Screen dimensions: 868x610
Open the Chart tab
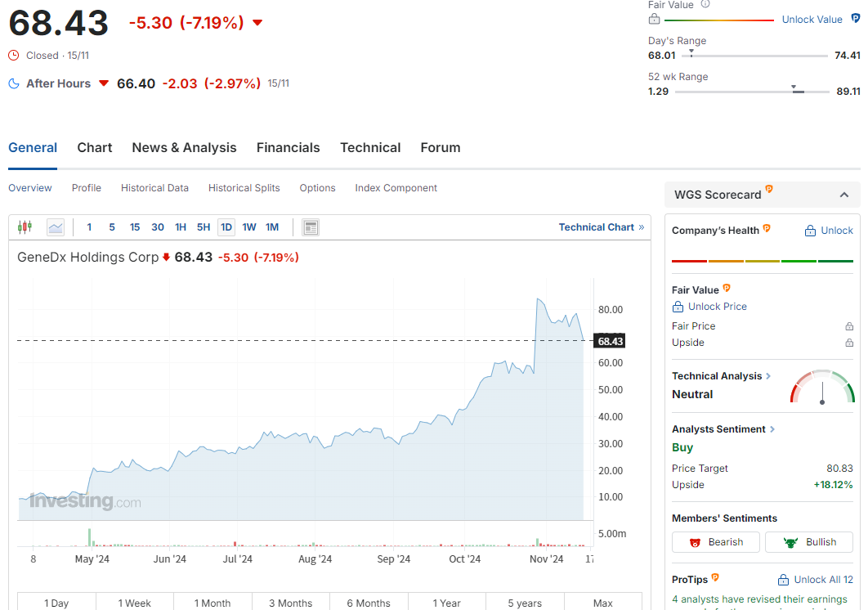click(95, 148)
